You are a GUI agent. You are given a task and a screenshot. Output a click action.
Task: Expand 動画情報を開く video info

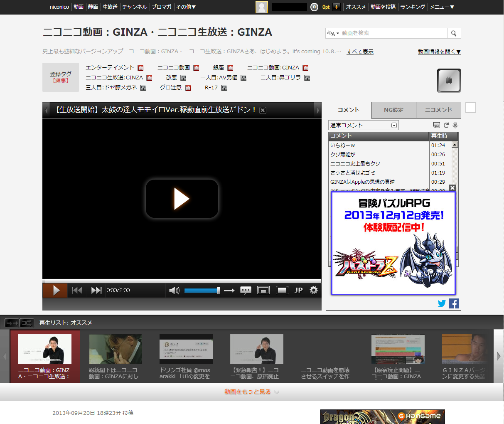[x=439, y=52]
